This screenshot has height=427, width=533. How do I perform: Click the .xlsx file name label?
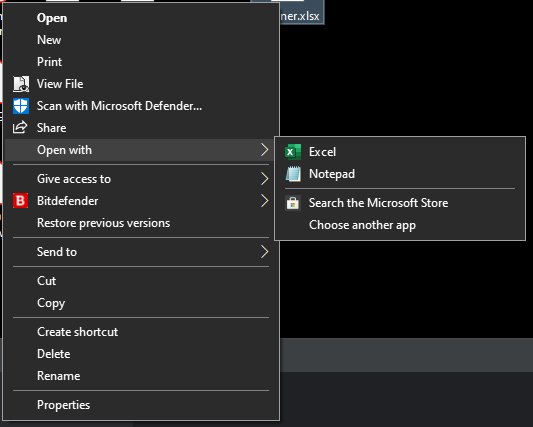click(300, 16)
